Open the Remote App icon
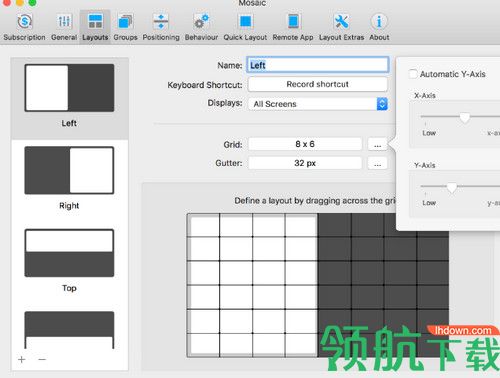 pyautogui.click(x=293, y=22)
